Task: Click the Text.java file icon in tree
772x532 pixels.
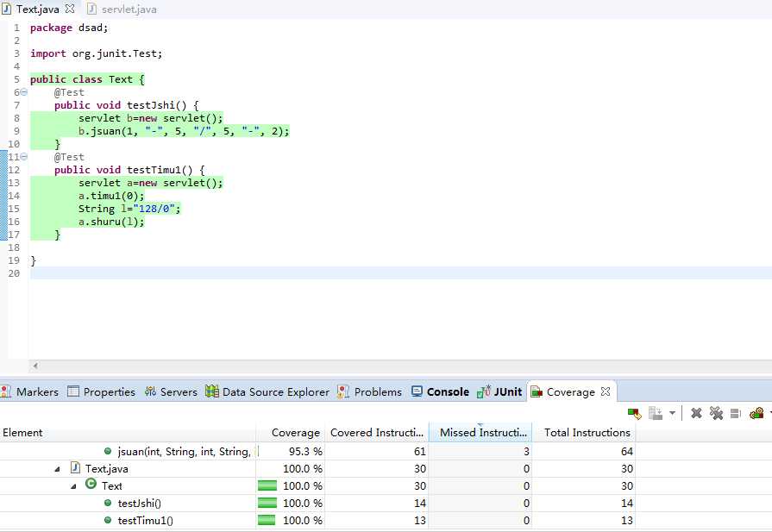Action: point(75,467)
